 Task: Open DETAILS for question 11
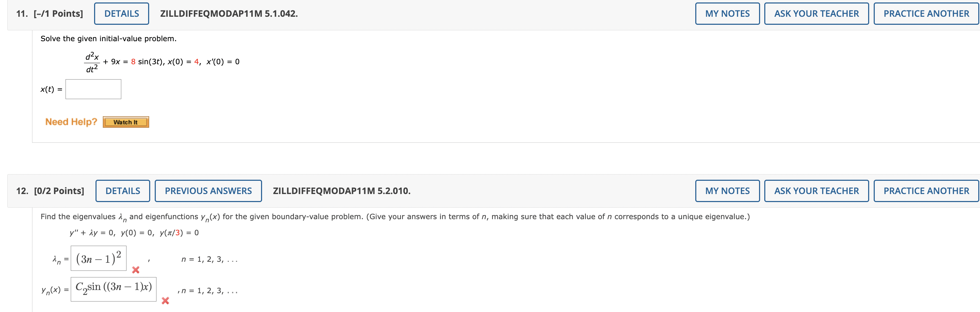pyautogui.click(x=121, y=14)
